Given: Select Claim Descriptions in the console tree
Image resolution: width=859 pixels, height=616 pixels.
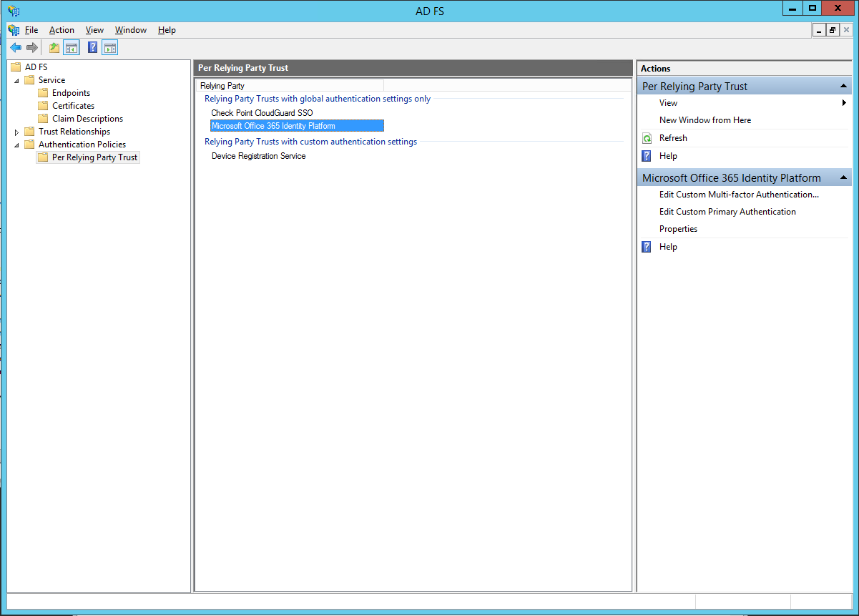Looking at the screenshot, I should click(87, 119).
